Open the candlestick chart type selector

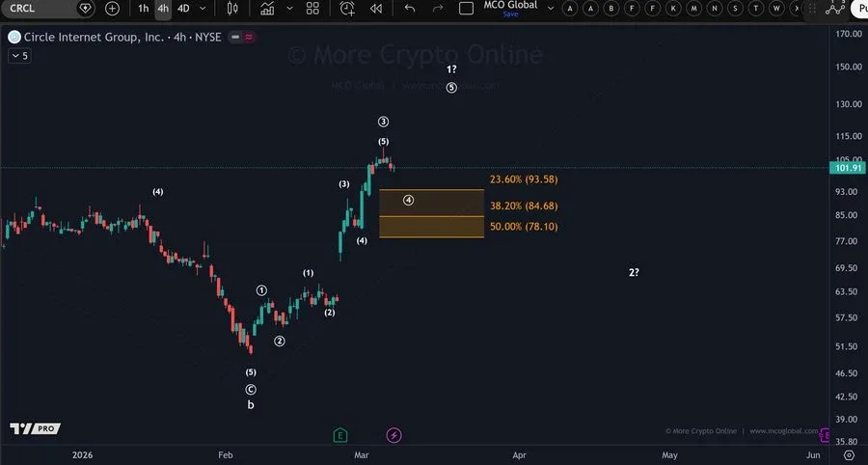pos(232,9)
